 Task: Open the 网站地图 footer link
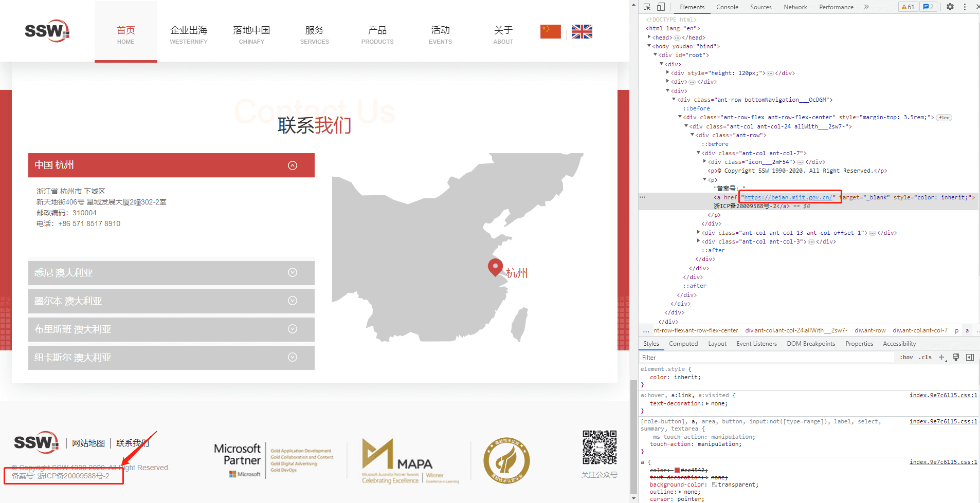88,443
